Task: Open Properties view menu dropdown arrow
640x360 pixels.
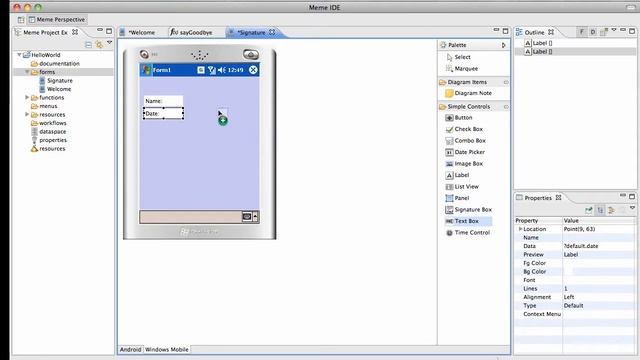Action: [632, 208]
